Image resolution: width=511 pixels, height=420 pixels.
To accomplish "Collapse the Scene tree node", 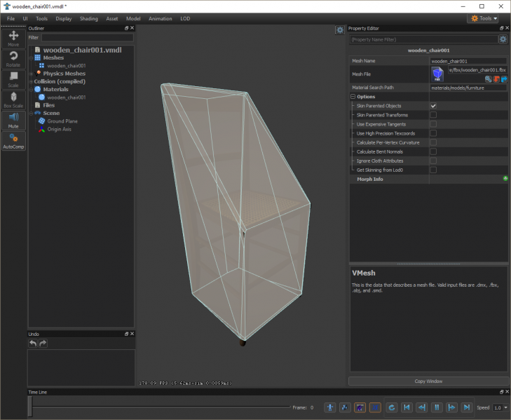I will point(32,113).
